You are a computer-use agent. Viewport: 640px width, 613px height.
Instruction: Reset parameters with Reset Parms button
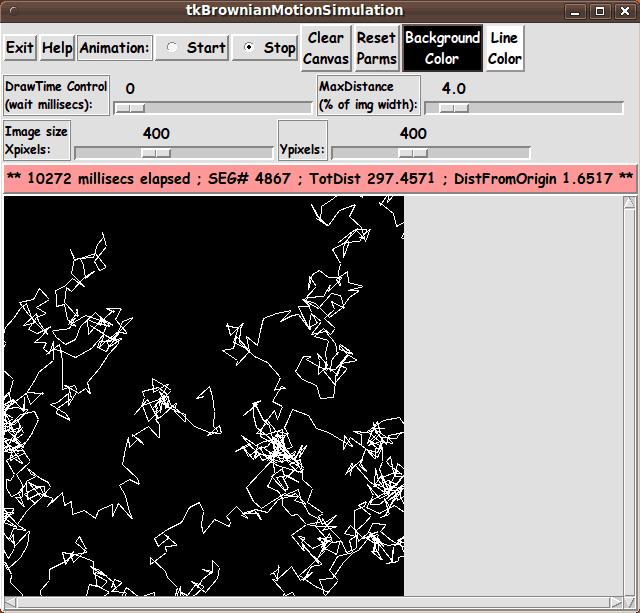376,48
